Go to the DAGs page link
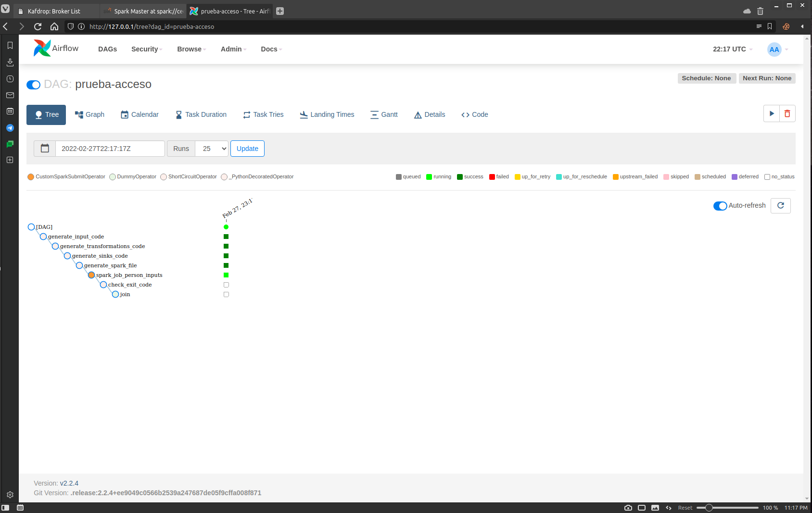Image resolution: width=812 pixels, height=513 pixels. (108, 49)
